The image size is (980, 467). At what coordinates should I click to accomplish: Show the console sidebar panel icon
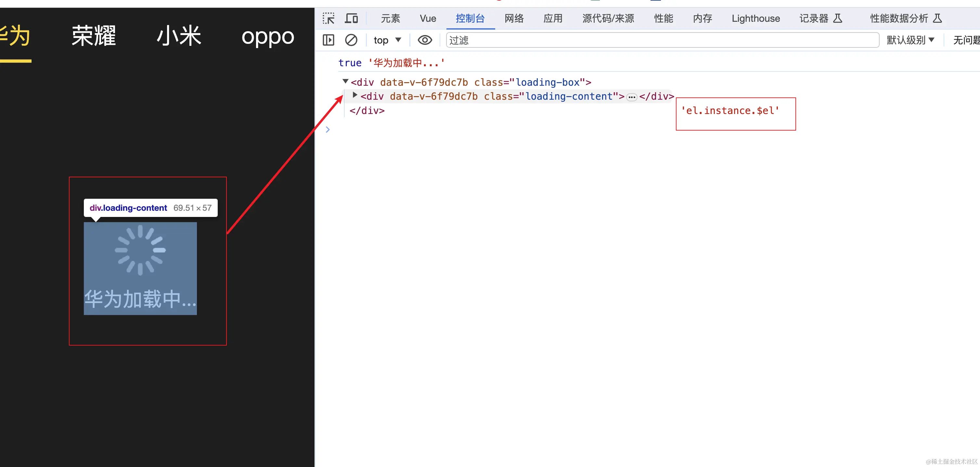click(x=328, y=40)
